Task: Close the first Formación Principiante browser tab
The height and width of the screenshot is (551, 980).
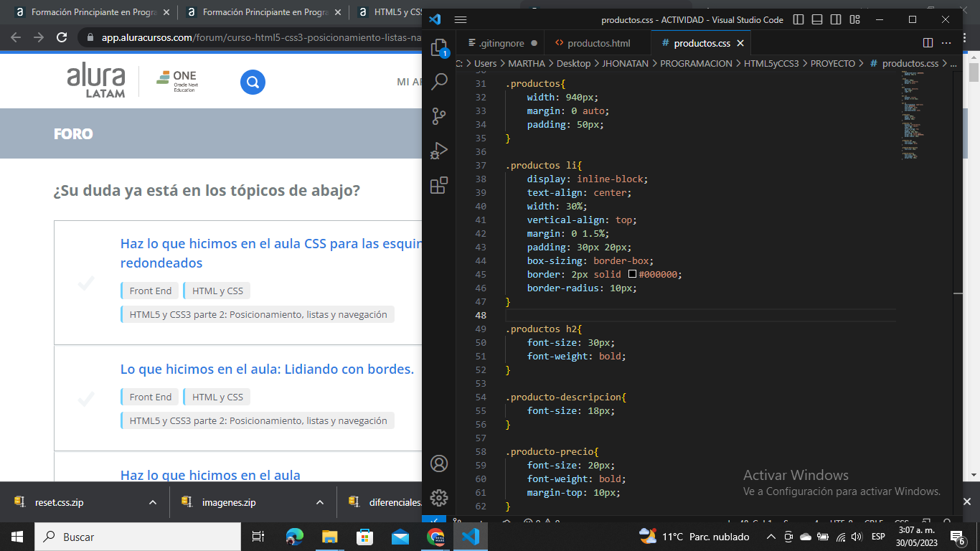Action: coord(166,12)
